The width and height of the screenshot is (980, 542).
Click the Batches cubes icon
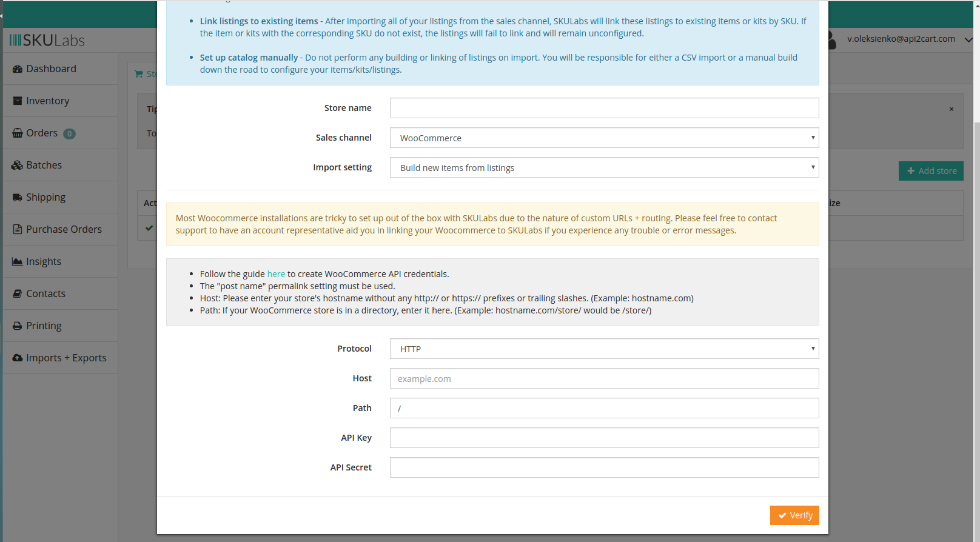[17, 166]
